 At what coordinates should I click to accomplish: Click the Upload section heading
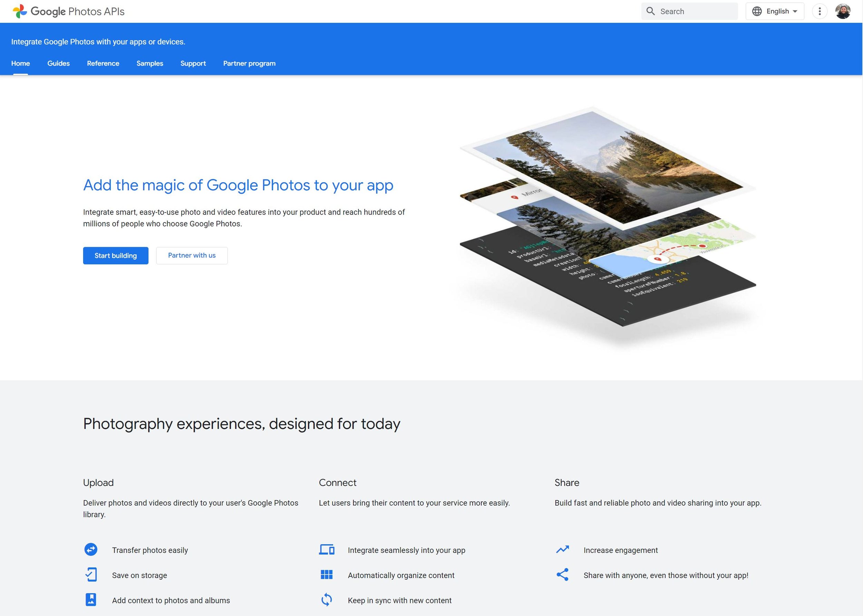[x=98, y=482]
